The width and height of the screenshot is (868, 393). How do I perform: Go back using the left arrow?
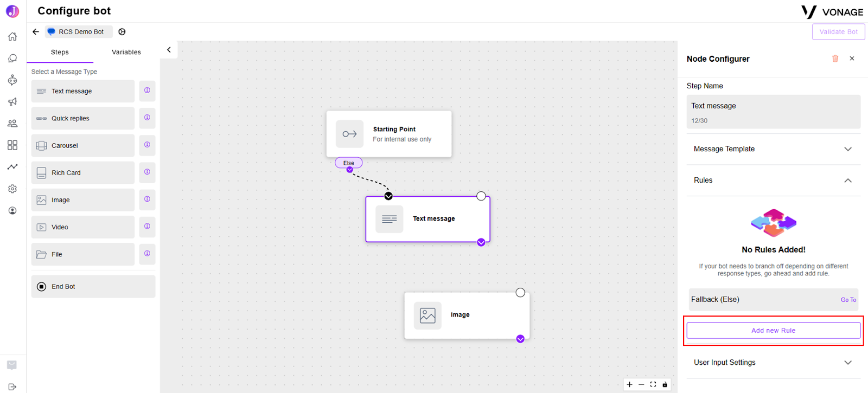(x=36, y=31)
